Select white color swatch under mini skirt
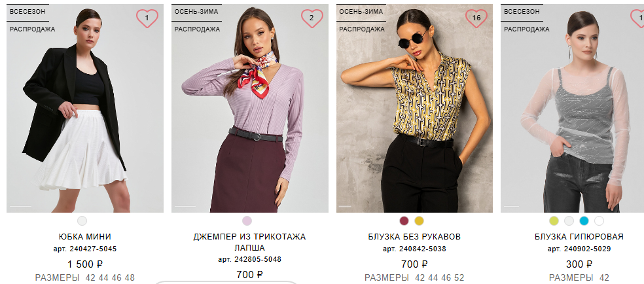This screenshot has width=644, height=284. [82, 221]
